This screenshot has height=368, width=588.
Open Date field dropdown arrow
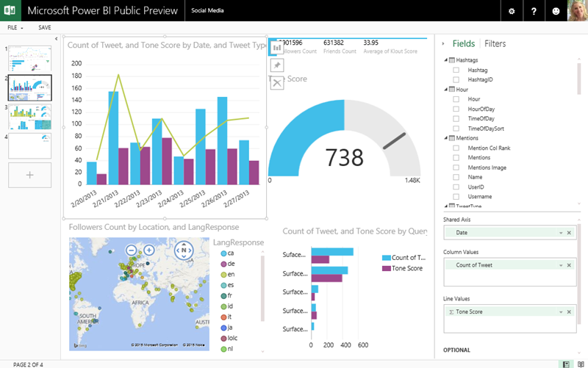(561, 233)
